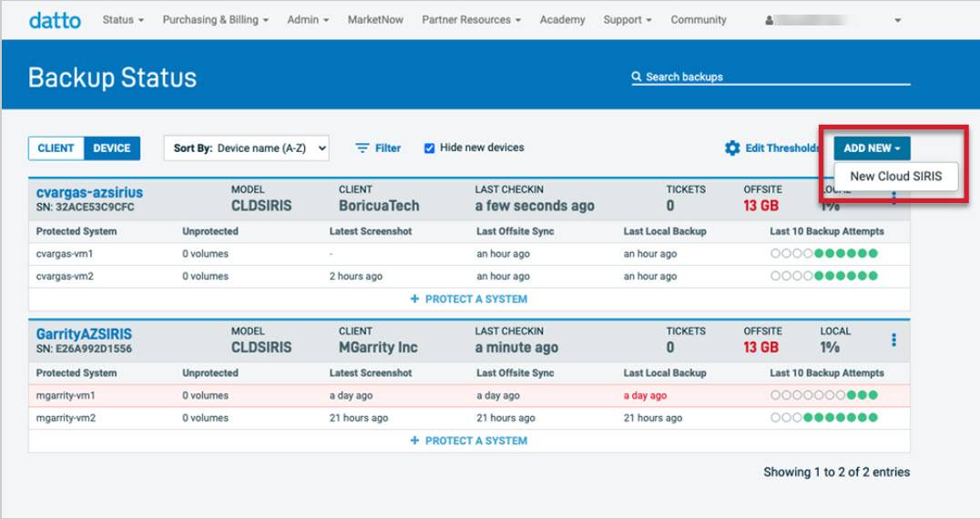This screenshot has width=980, height=519.
Task: Click the search magnifier icon
Action: 637,77
